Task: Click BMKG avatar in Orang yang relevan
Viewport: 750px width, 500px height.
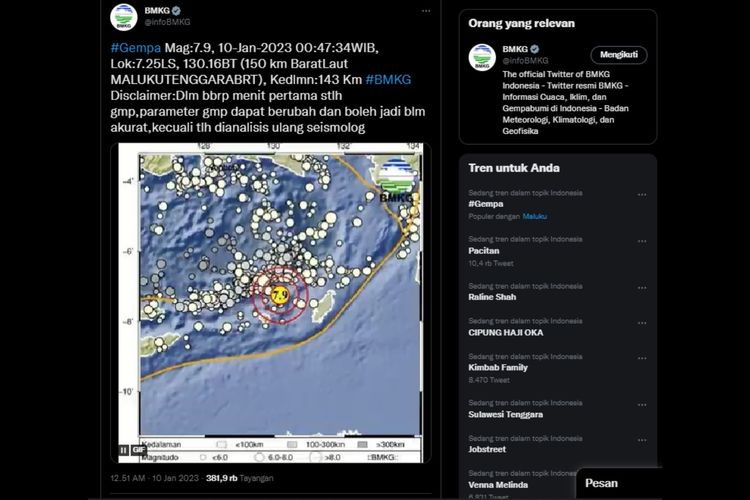Action: [x=482, y=56]
